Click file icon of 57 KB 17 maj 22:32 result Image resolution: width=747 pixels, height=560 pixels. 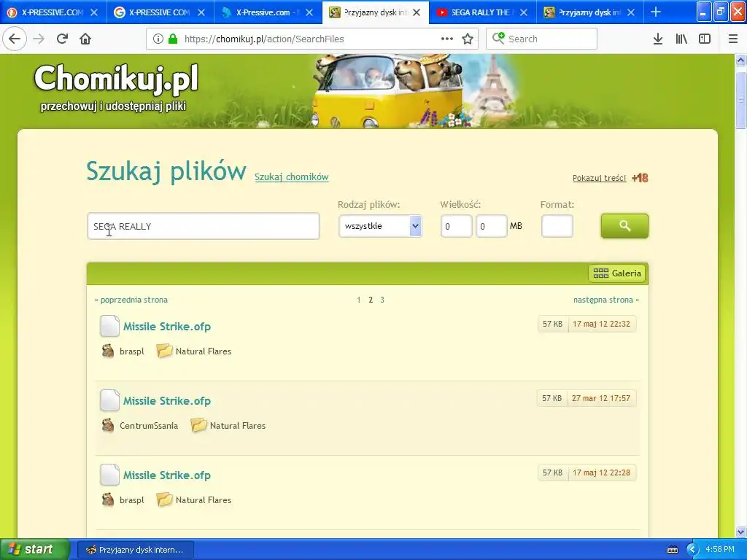point(109,326)
